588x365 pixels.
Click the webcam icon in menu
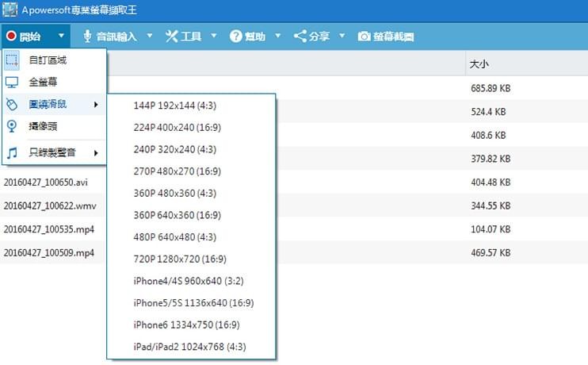(12, 126)
